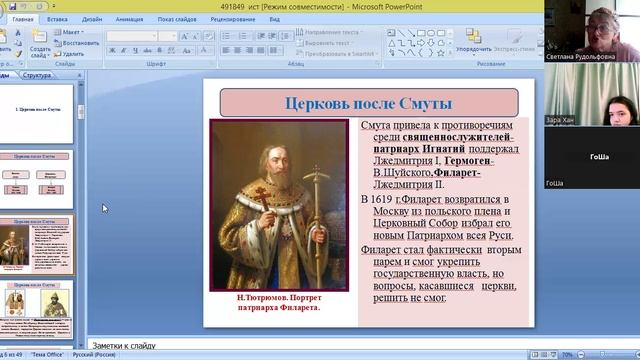Click the zoom out minus button
The image size is (640, 360).
click(581, 354)
